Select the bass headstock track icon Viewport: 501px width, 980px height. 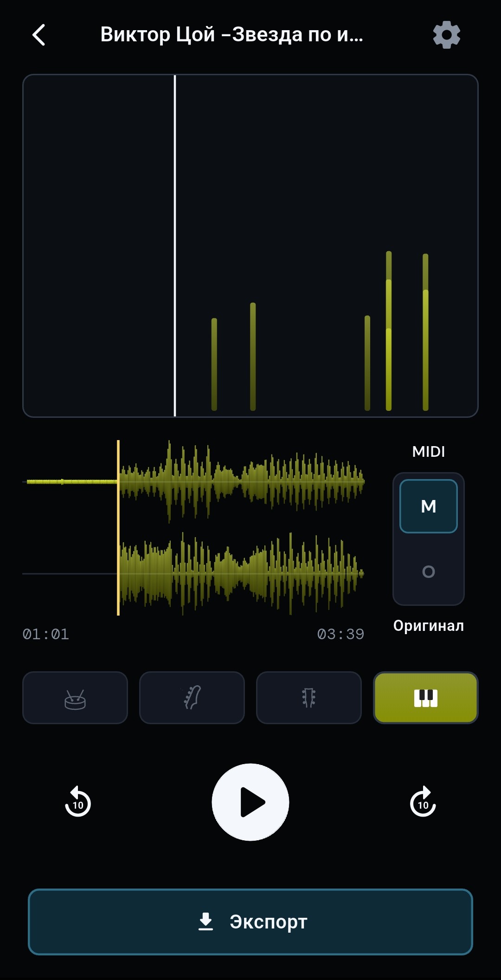coord(309,697)
